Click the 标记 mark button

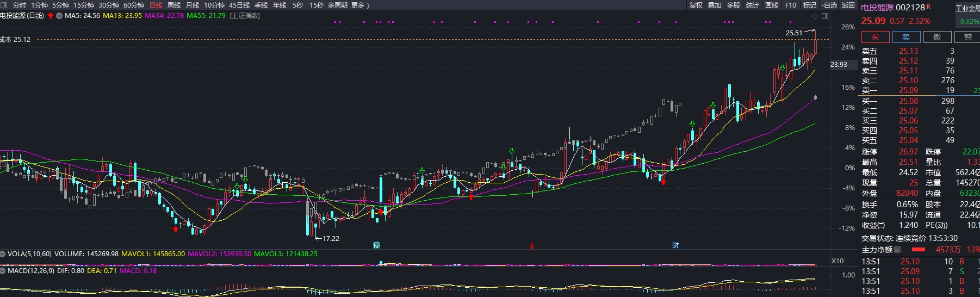[x=810, y=5]
